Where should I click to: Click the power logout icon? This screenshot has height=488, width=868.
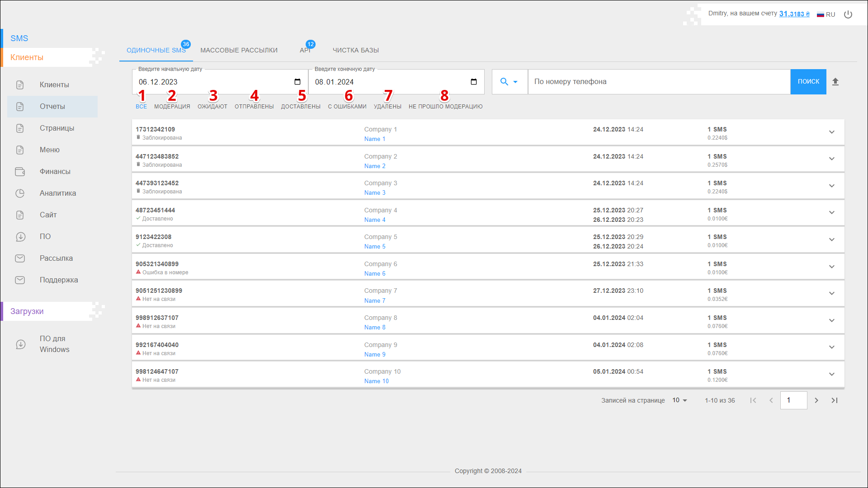pos(848,14)
